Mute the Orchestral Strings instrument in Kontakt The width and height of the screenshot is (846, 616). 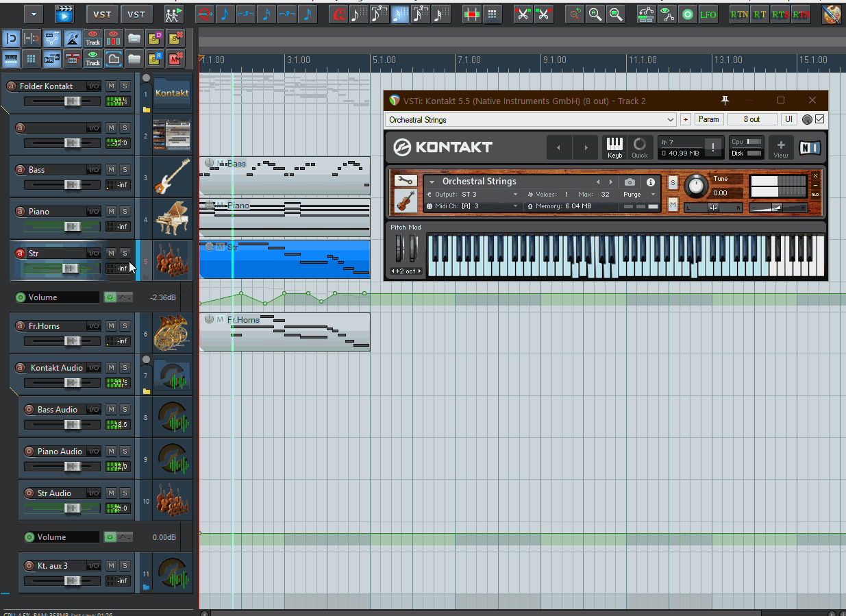[x=673, y=204]
